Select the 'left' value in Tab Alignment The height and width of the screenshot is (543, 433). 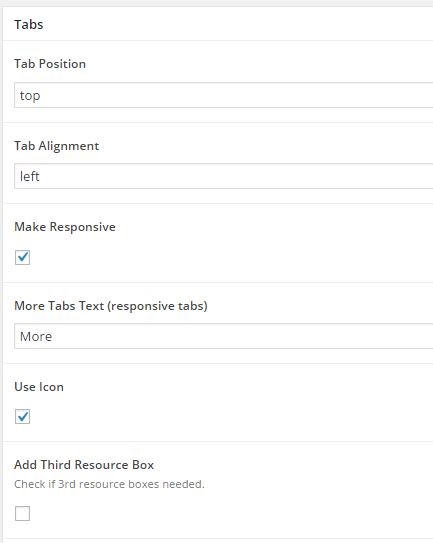pyautogui.click(x=29, y=176)
